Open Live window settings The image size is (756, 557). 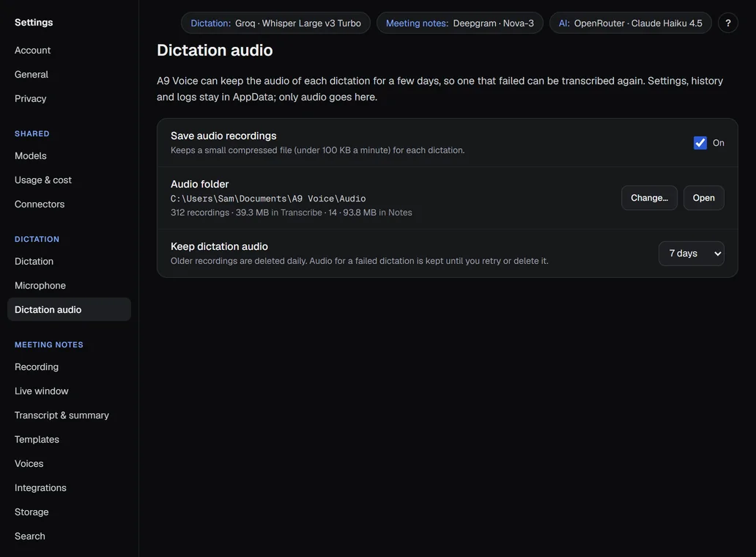click(69, 391)
